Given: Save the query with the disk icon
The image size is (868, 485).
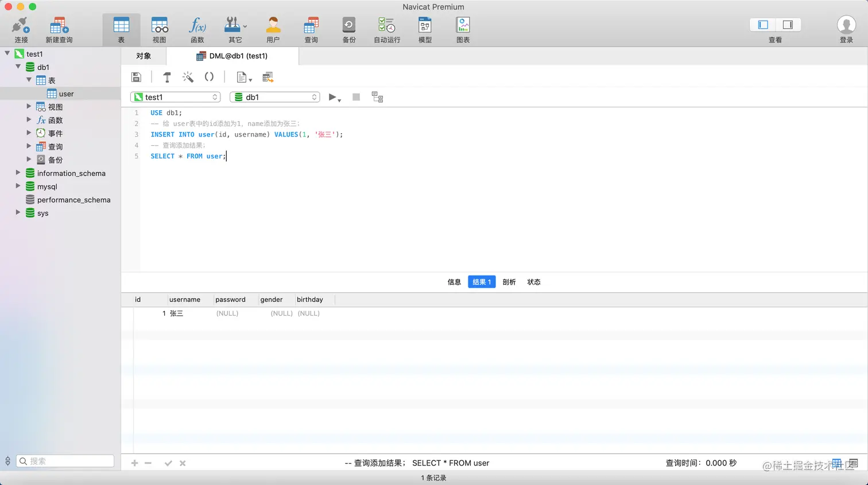Looking at the screenshot, I should pos(137,77).
